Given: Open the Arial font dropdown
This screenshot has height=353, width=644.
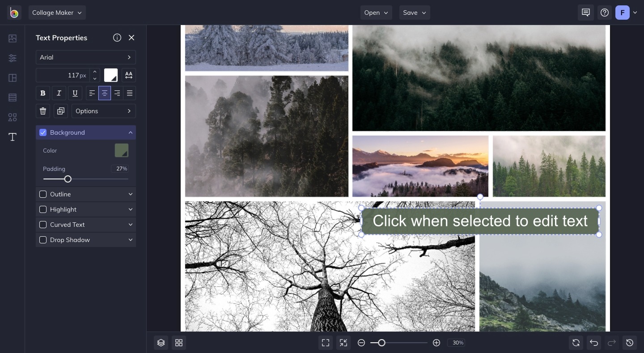Looking at the screenshot, I should 85,57.
